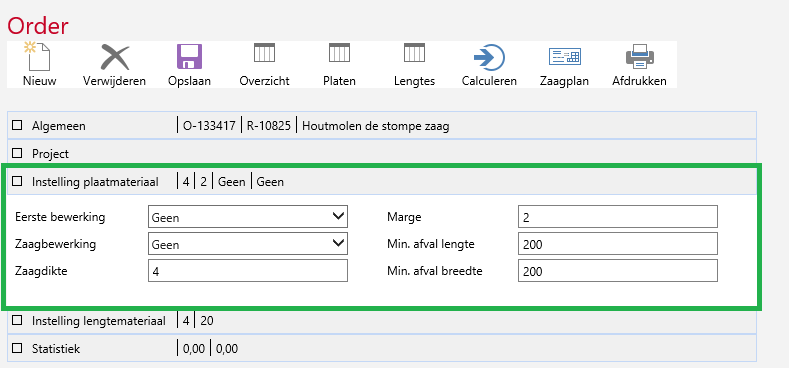Toggle the Algemeen section checkbox
The width and height of the screenshot is (789, 368).
click(x=18, y=125)
